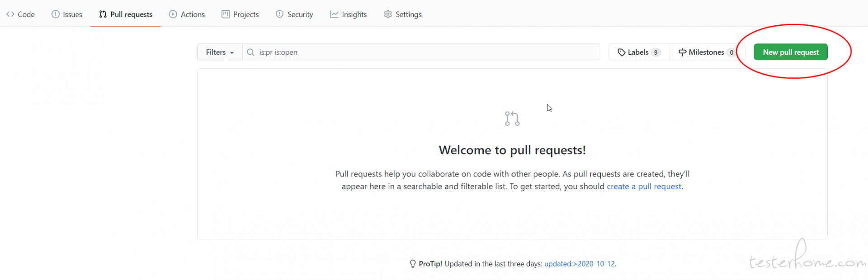Open the Actions tab

pyautogui.click(x=187, y=14)
